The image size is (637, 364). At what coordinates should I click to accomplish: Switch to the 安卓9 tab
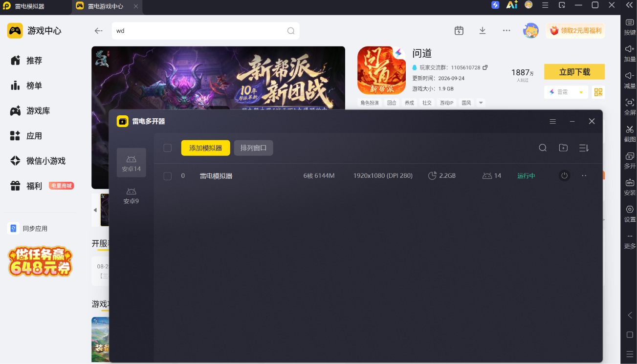[x=131, y=196]
